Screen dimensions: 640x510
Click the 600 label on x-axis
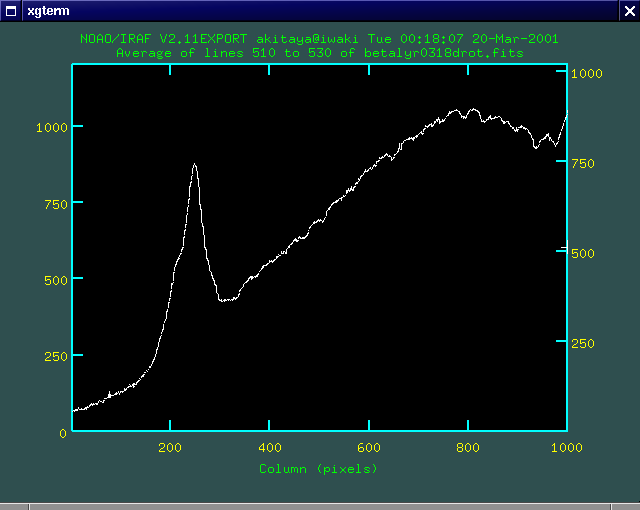tap(369, 447)
